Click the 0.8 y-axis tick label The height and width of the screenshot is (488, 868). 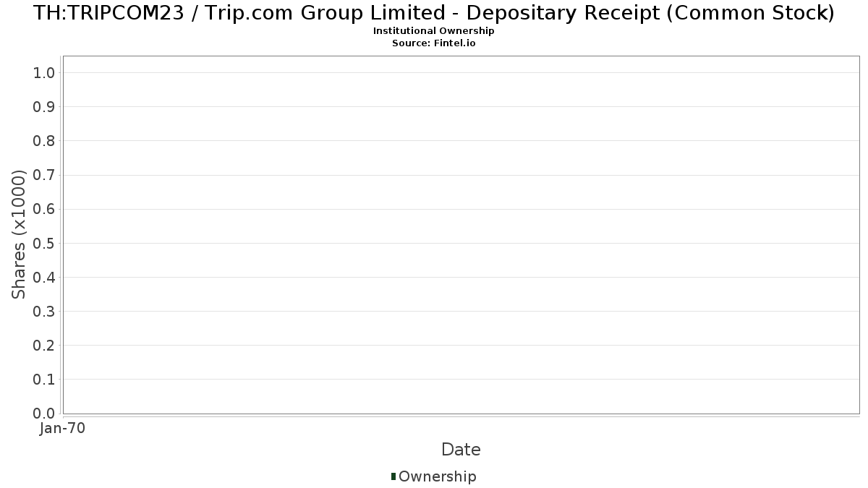(x=43, y=141)
